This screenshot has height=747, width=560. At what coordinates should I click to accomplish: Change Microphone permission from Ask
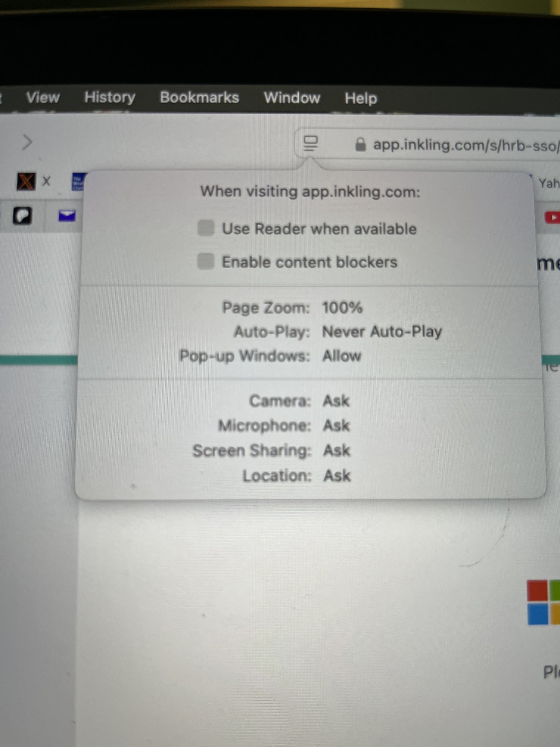[x=336, y=425]
